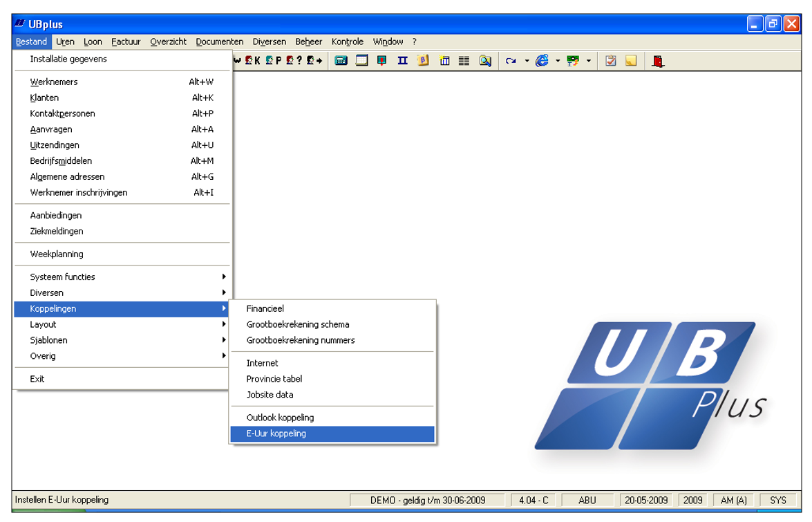Open the Klanten toolbar icon marked K

(253, 61)
